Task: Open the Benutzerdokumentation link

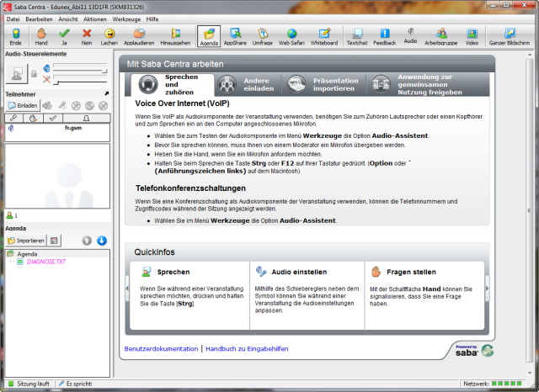Action: pos(161,349)
